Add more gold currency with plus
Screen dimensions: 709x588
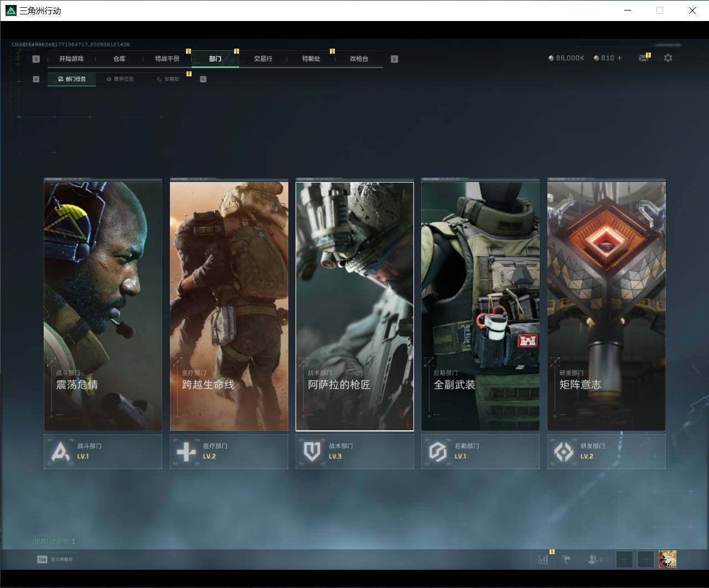pos(619,58)
